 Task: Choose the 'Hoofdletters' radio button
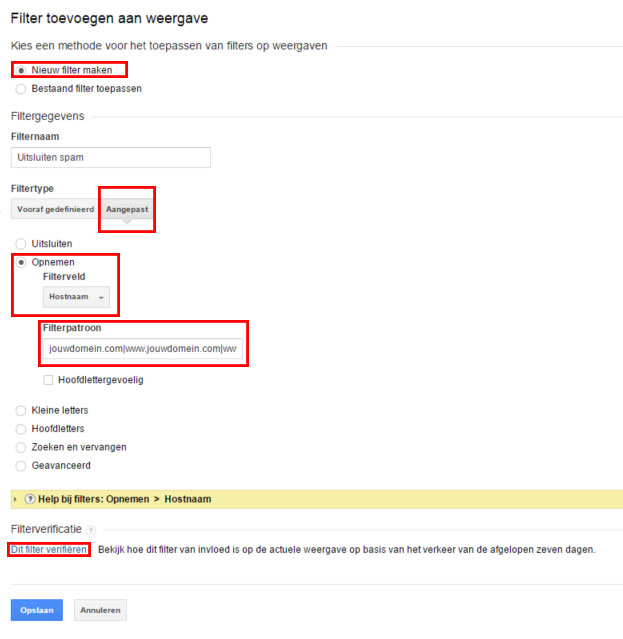click(x=21, y=428)
